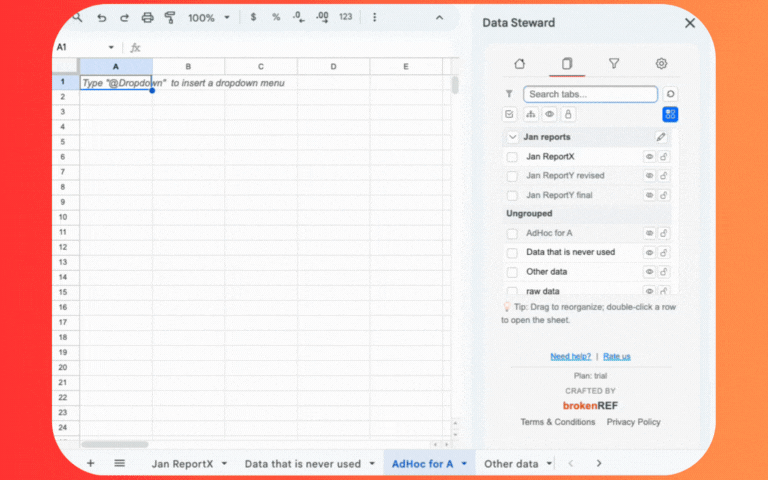The height and width of the screenshot is (480, 768).
Task: Open the three-dot more toolbar options
Action: point(375,17)
